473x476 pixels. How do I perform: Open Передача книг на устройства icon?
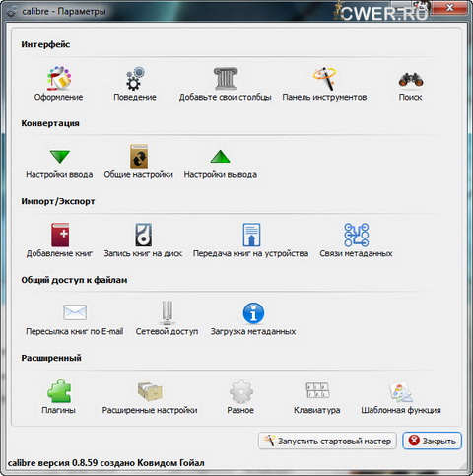(251, 235)
